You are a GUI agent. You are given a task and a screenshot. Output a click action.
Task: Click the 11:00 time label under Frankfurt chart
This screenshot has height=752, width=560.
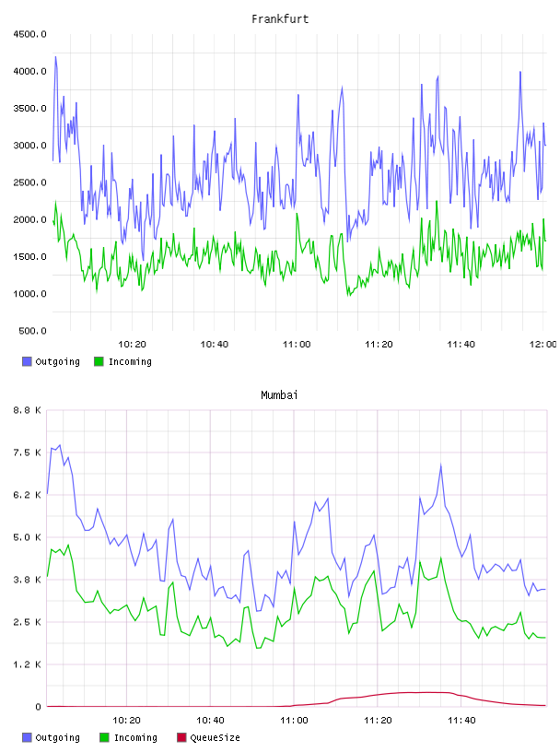(x=297, y=345)
